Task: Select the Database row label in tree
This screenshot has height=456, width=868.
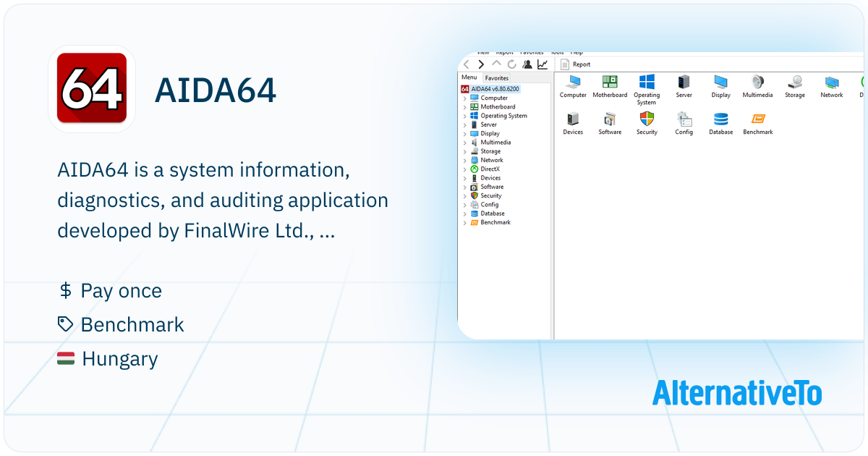Action: 493,214
